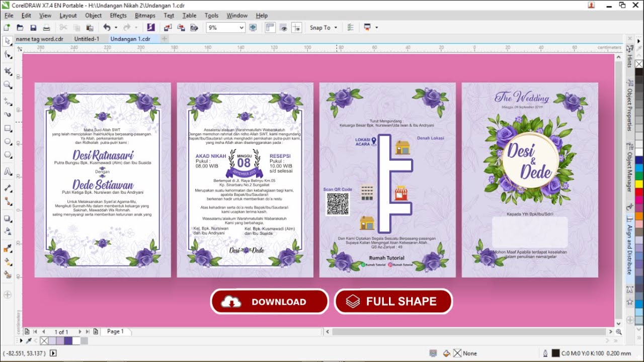Viewport: 644px width, 362px height.
Task: Click the Save icon
Action: pyautogui.click(x=33, y=28)
